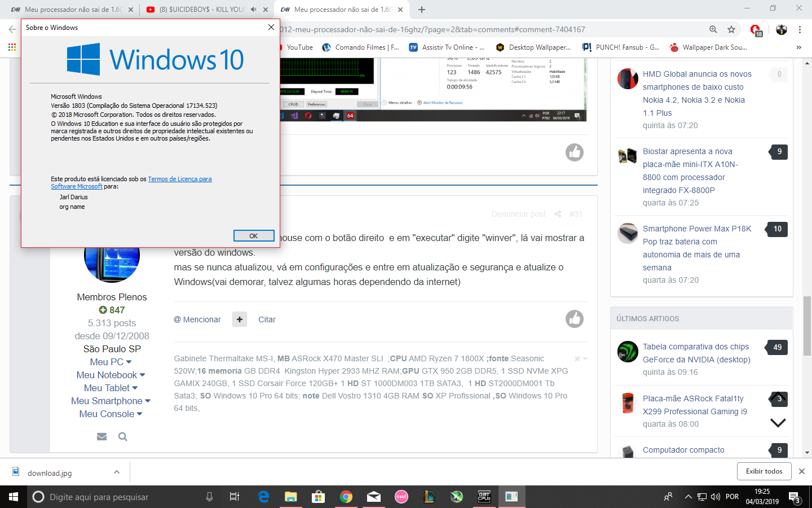Hide signature with X dropdown
Image resolution: width=812 pixels, height=508 pixels.
581,358
